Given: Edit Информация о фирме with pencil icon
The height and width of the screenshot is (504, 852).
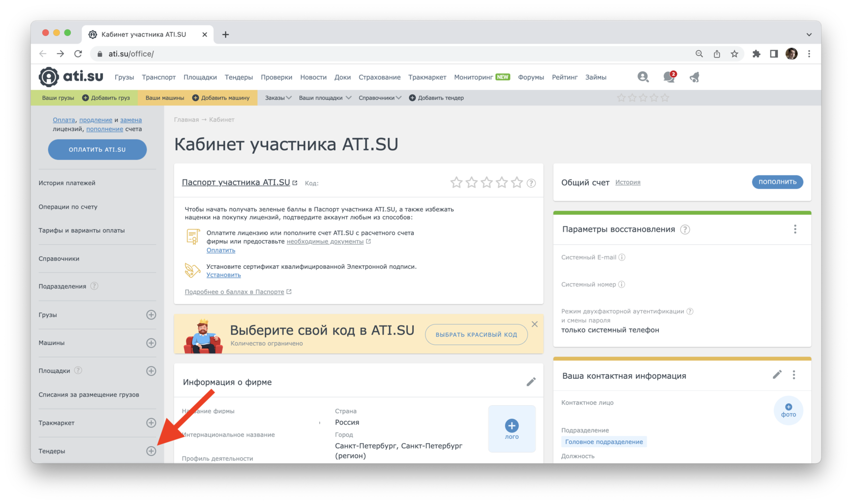Looking at the screenshot, I should tap(531, 382).
